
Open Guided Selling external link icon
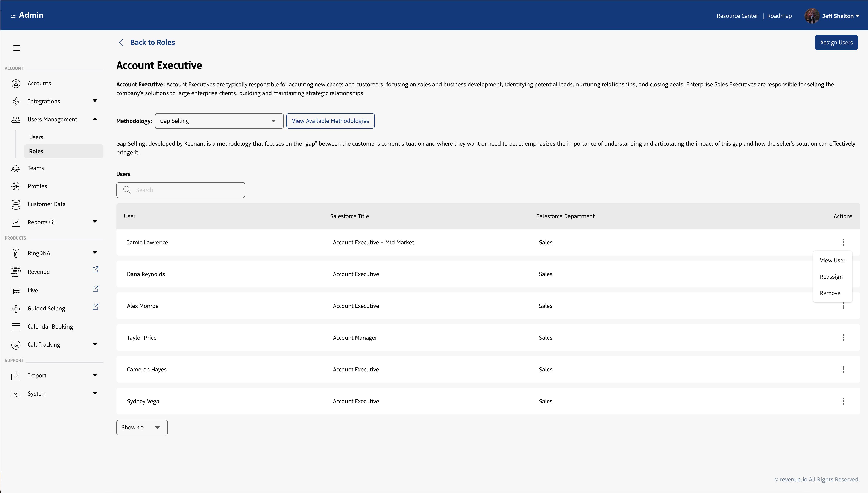[96, 307]
